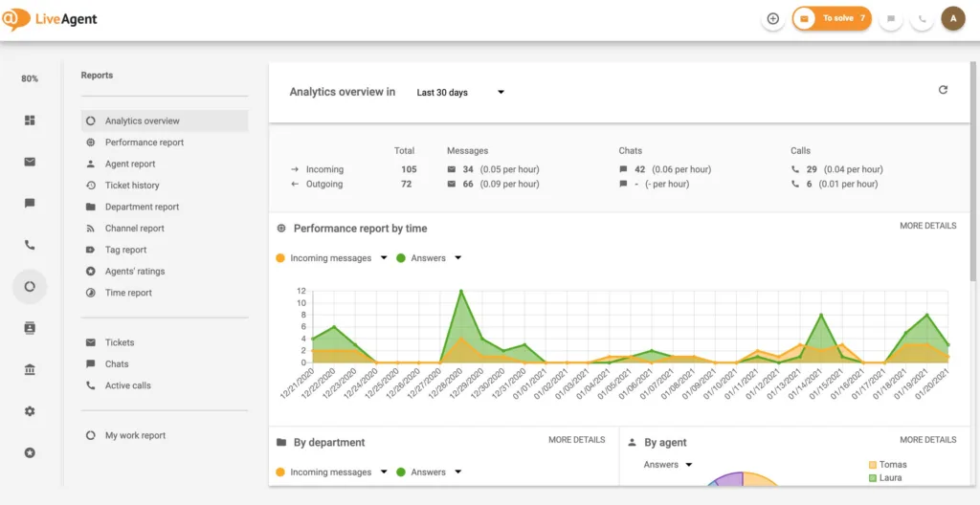Click the incoming Chats count 42
The image size is (980, 505).
click(x=640, y=169)
